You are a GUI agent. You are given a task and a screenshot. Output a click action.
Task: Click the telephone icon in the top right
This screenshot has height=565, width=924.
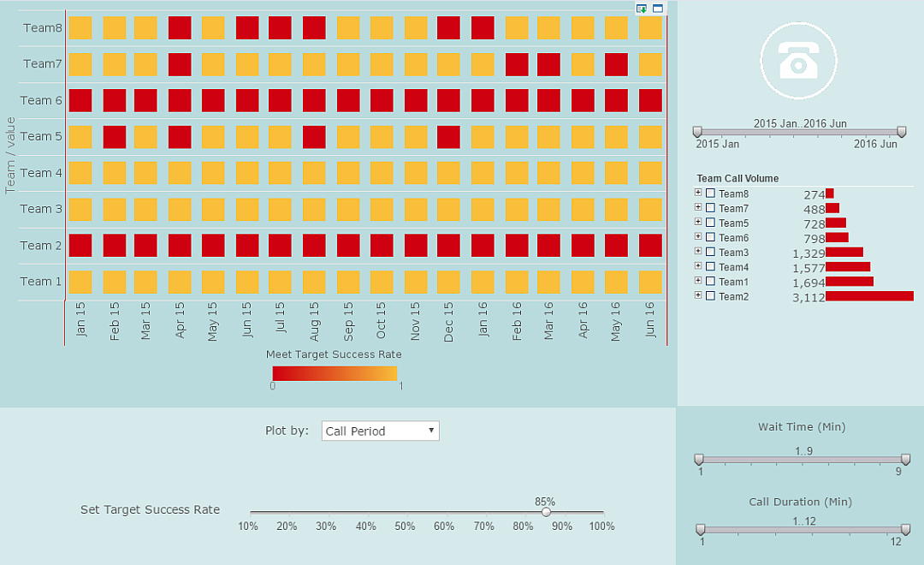coord(797,60)
